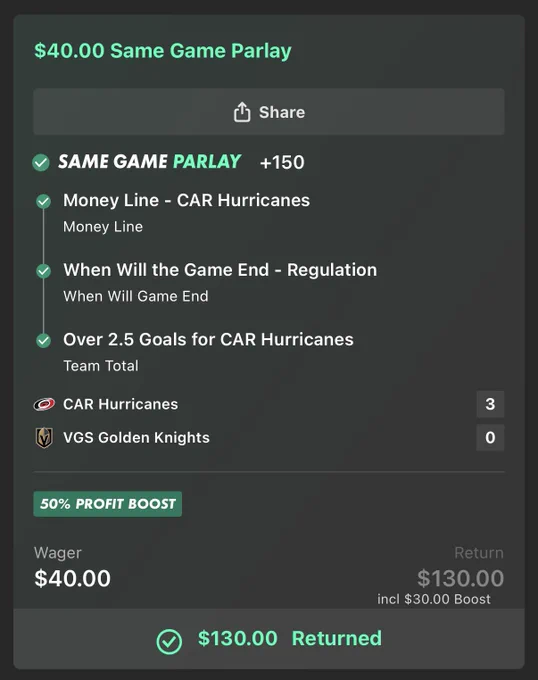This screenshot has width=538, height=680.
Task: Click the Hurricanes score box showing 3
Action: pos(490,404)
